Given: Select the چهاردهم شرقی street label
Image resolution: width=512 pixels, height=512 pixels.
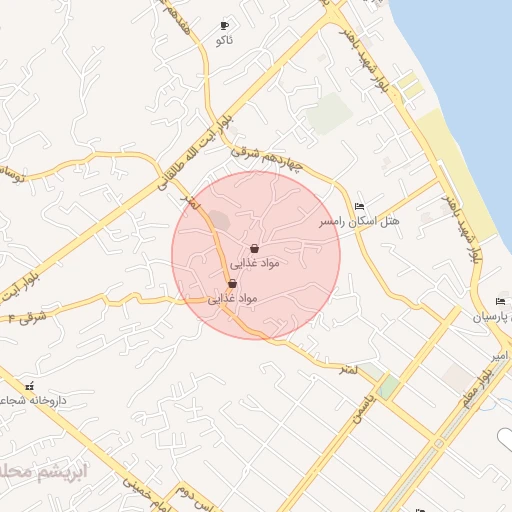Looking at the screenshot, I should [x=267, y=158].
